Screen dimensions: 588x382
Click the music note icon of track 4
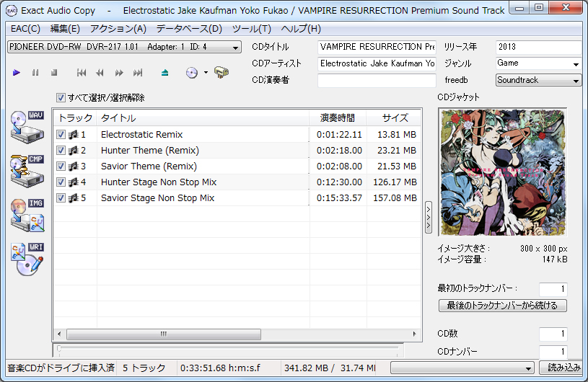(x=74, y=182)
